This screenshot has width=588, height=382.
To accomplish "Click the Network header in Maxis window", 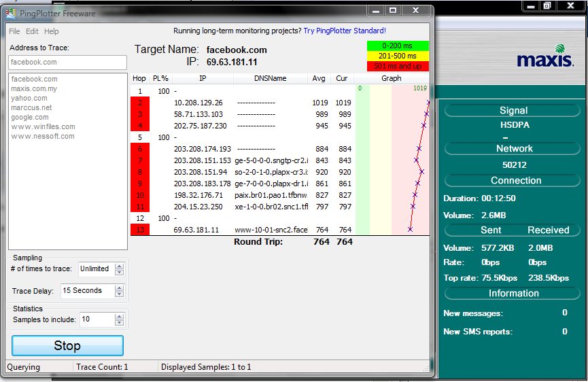I will tap(513, 149).
